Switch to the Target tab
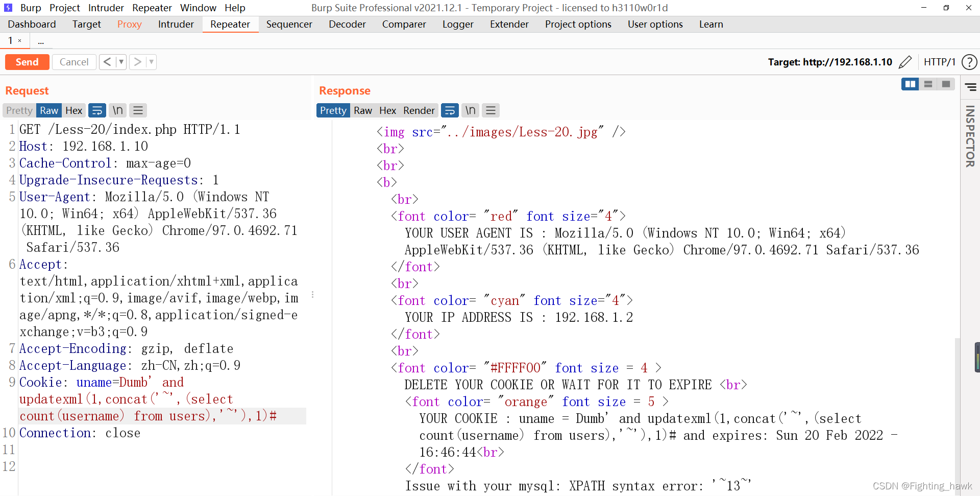 [86, 25]
